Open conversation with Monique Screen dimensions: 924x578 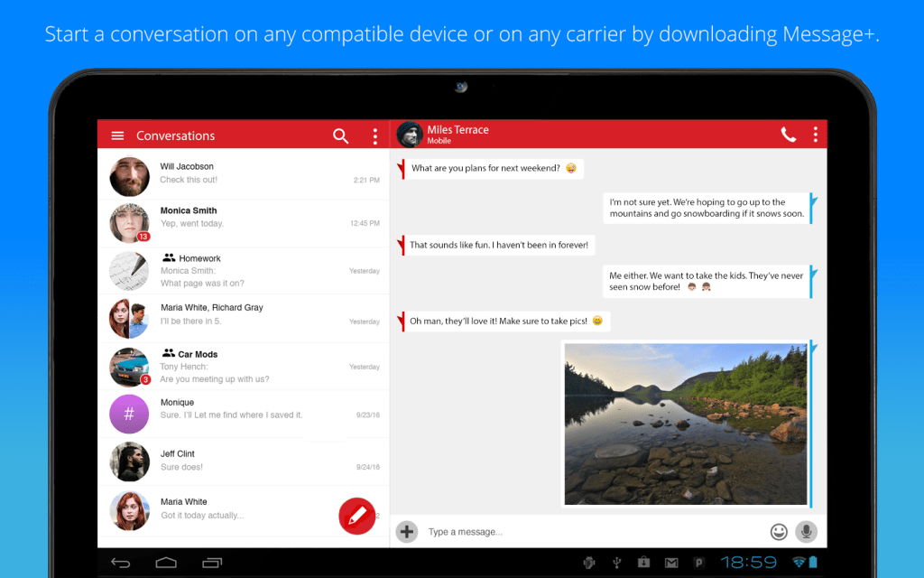[x=244, y=415]
